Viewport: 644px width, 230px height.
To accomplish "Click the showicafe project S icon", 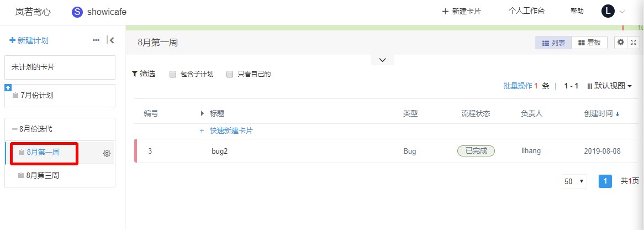I will (x=77, y=12).
